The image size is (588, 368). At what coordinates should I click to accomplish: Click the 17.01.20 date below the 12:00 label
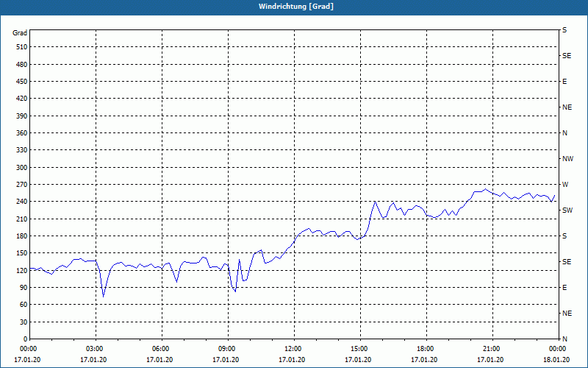click(x=292, y=360)
